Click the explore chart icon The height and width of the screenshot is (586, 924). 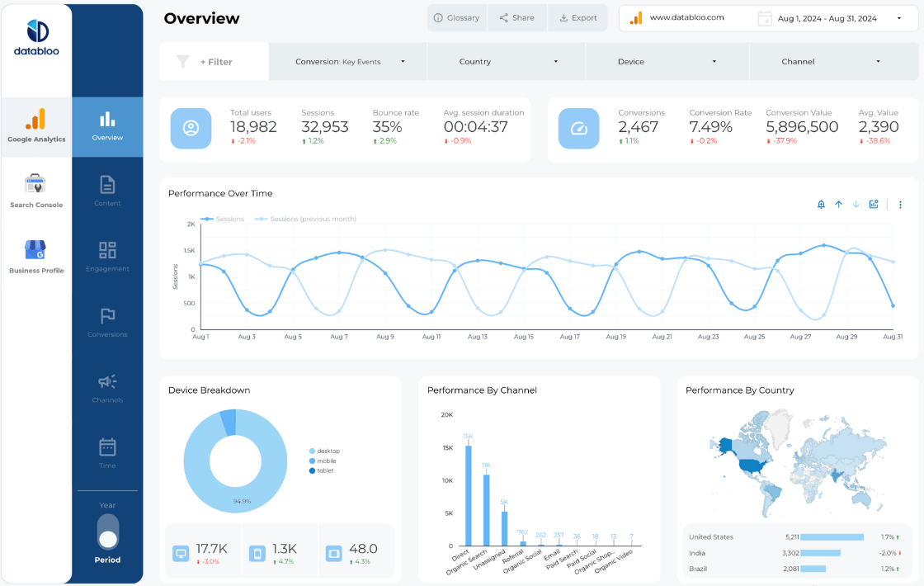pos(874,204)
